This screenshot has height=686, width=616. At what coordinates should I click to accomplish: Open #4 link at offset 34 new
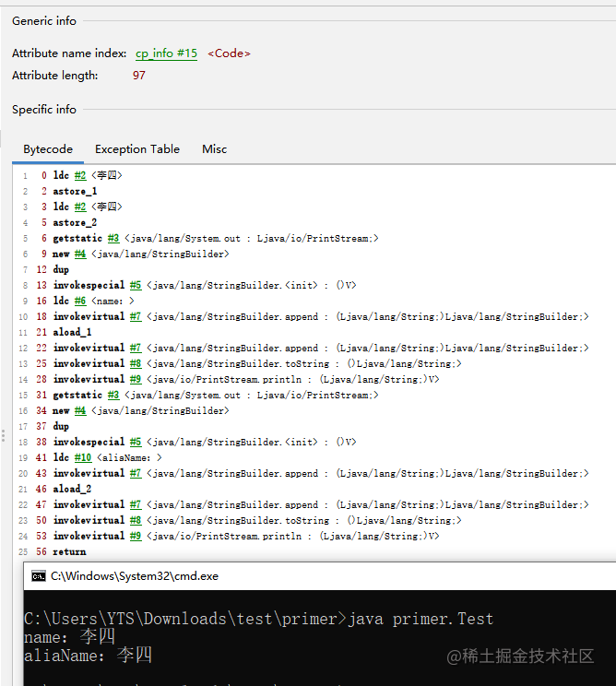(x=80, y=410)
